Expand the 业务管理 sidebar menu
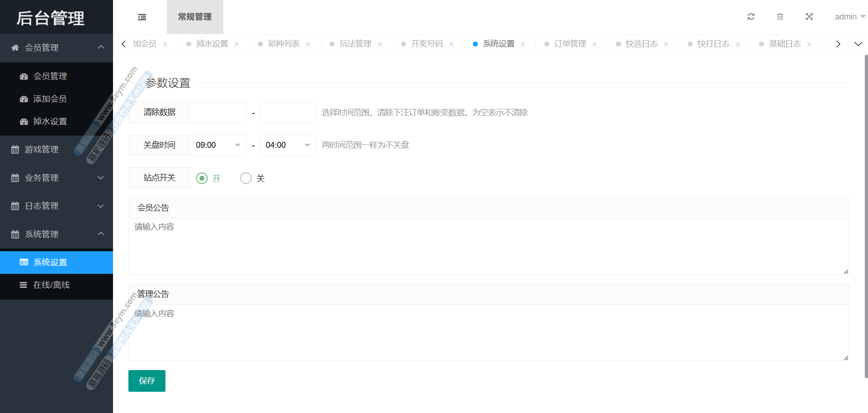Screen dimensions: 868x413 coord(57,178)
